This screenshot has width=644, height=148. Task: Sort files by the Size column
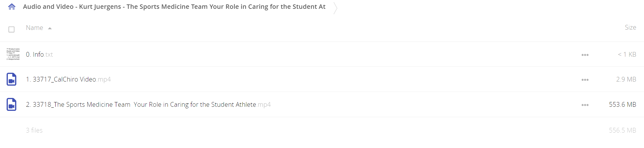[630, 27]
